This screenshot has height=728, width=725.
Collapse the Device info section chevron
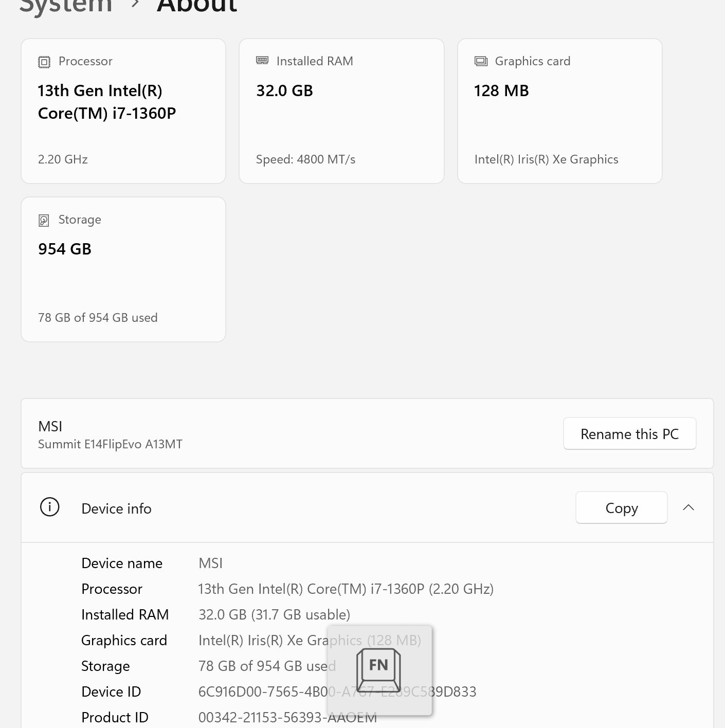[x=688, y=507]
